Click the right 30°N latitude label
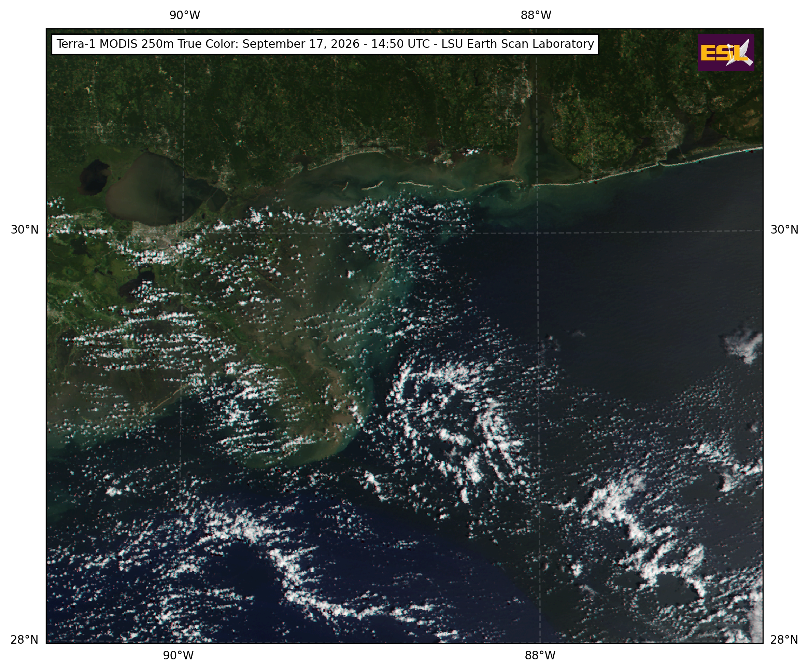 coord(784,230)
